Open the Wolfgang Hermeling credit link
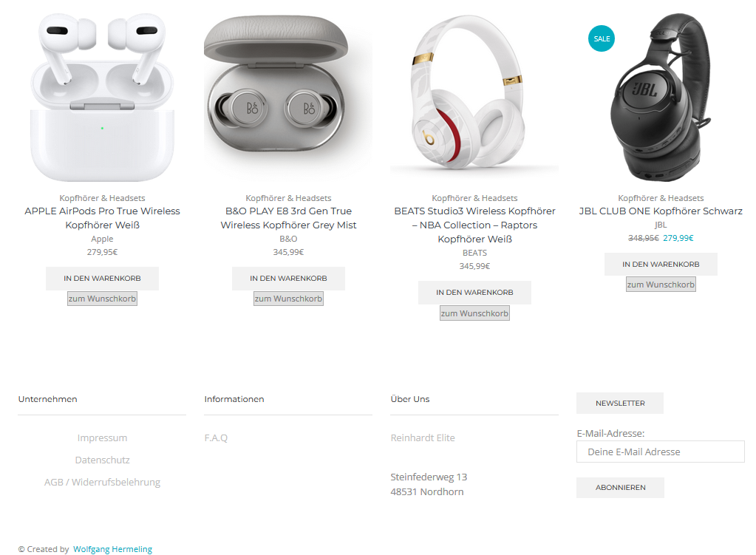This screenshot has width=756, height=555. [x=112, y=549]
